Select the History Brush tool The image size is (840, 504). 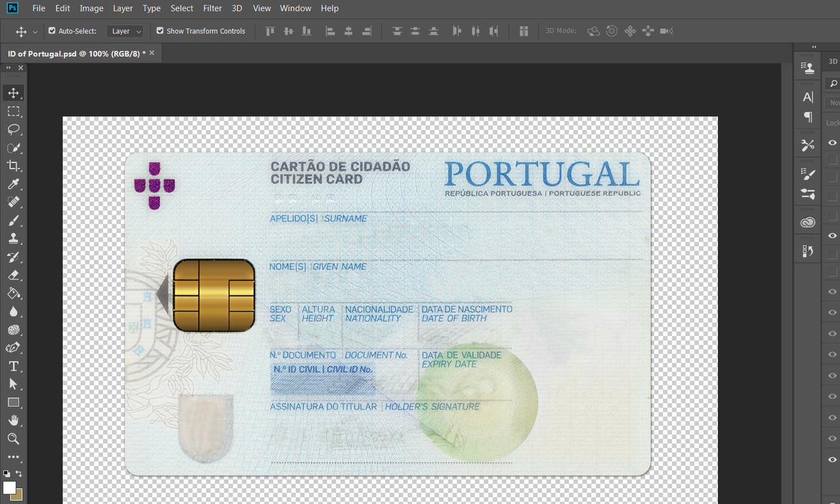pyautogui.click(x=13, y=257)
